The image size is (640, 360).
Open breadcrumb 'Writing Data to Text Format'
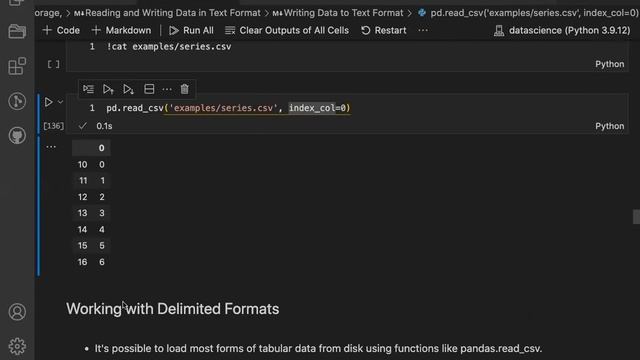(x=338, y=13)
